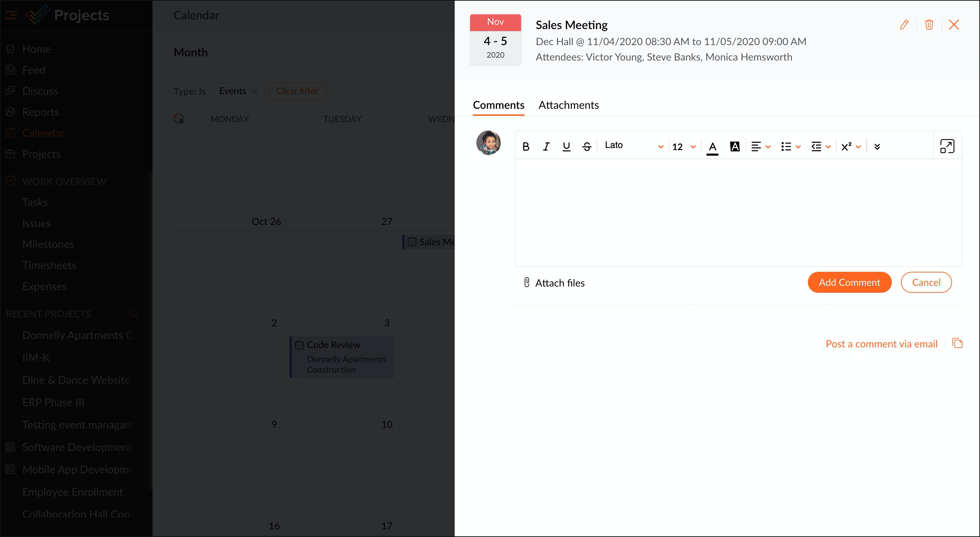
Task: Pick the text background color swatch
Action: (x=734, y=147)
